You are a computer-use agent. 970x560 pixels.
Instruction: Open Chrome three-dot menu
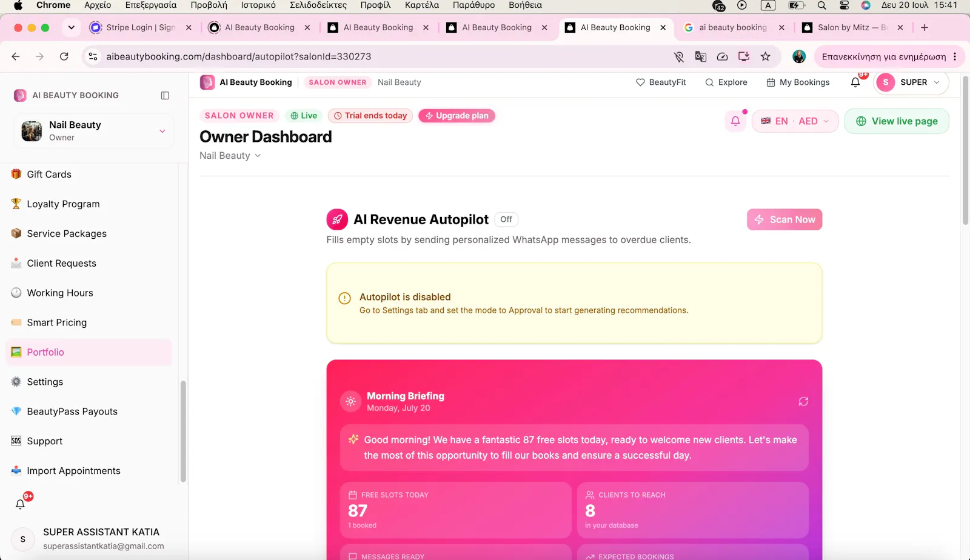coord(955,56)
